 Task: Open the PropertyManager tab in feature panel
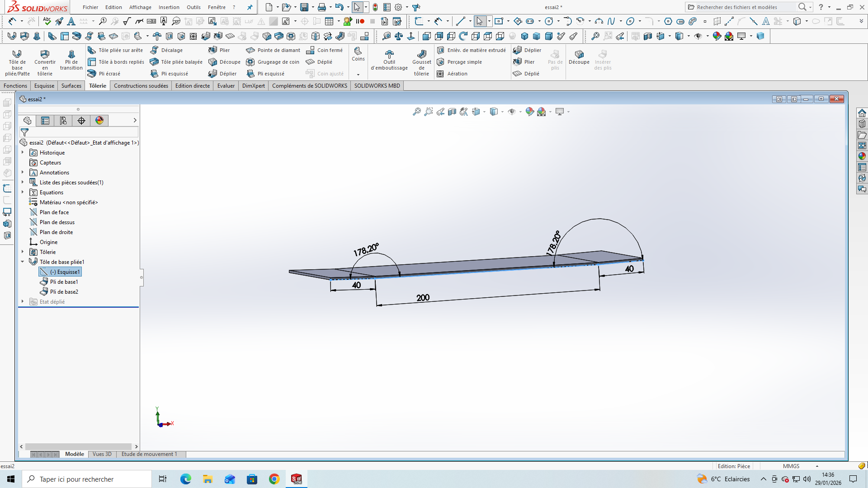click(x=45, y=121)
